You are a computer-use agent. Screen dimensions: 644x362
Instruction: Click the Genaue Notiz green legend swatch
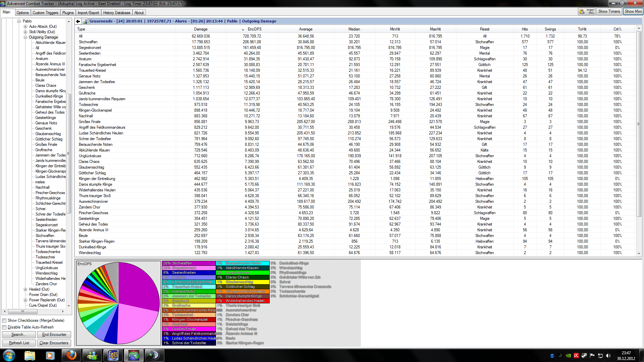click(x=189, y=291)
